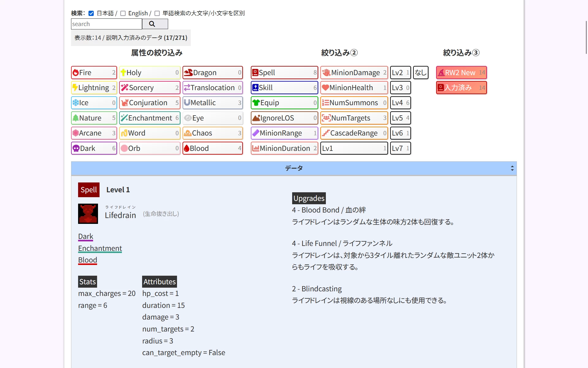The image size is (588, 368).
Task: Uncheck the 日本語 search checkbox
Action: (91, 13)
